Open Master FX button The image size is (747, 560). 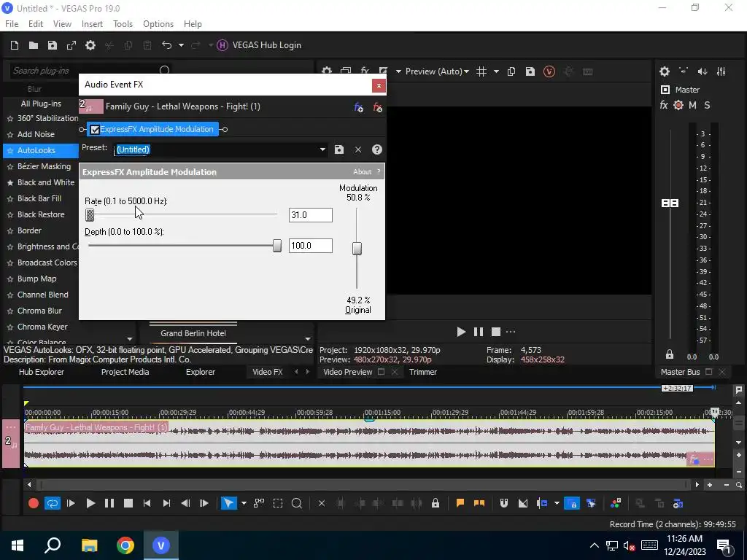click(664, 105)
